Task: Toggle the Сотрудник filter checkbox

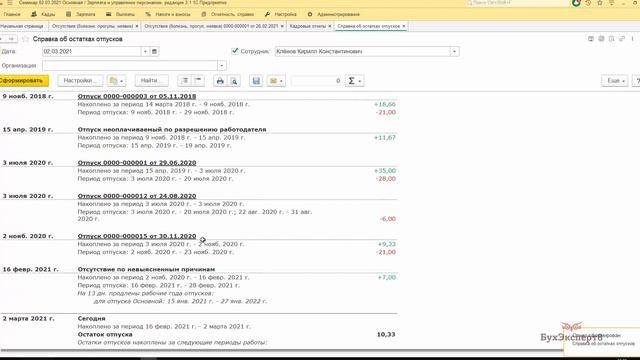Action: 235,51
